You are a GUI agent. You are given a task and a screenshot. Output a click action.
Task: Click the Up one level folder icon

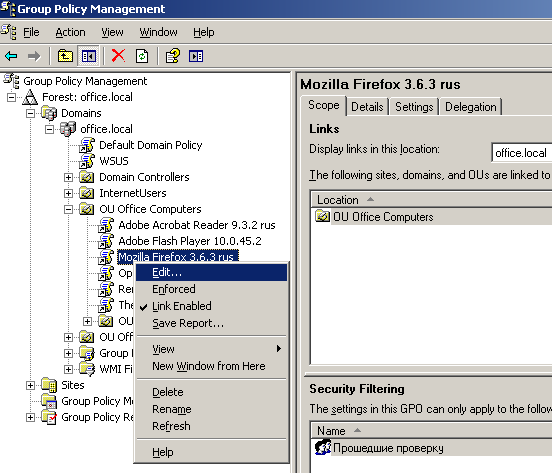[x=65, y=56]
